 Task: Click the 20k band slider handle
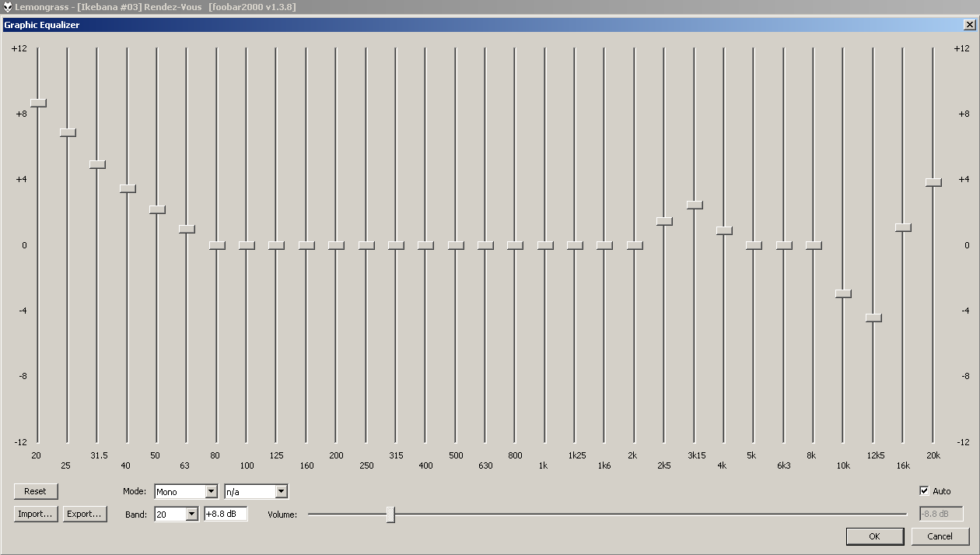[x=932, y=183]
